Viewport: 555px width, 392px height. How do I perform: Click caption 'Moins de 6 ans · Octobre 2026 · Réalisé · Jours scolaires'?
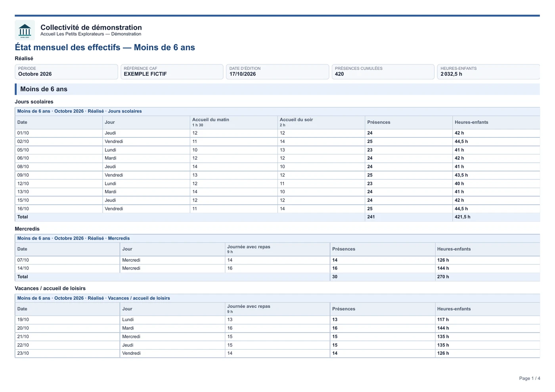[x=79, y=111]
